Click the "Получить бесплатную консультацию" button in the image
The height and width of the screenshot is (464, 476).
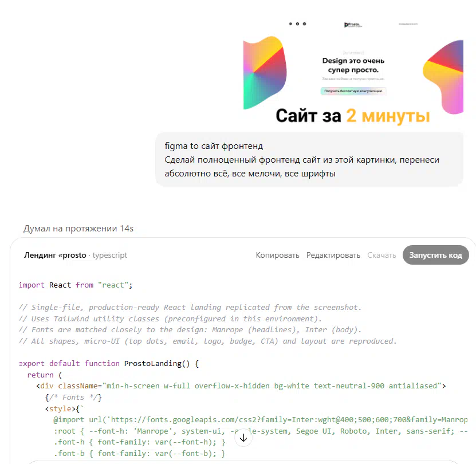[x=353, y=91]
